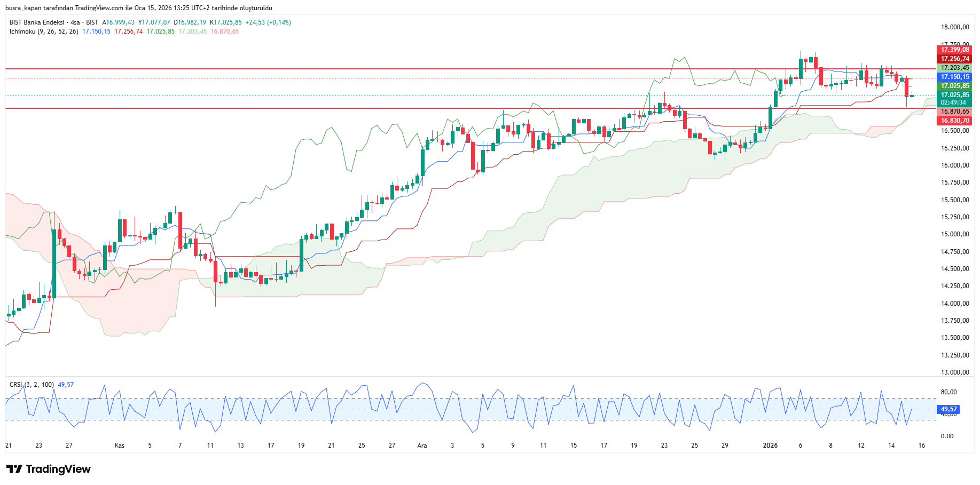The width and height of the screenshot is (980, 485).
Task: Click the blue 49,57 value in CRSI legend
Action: [x=66, y=385]
